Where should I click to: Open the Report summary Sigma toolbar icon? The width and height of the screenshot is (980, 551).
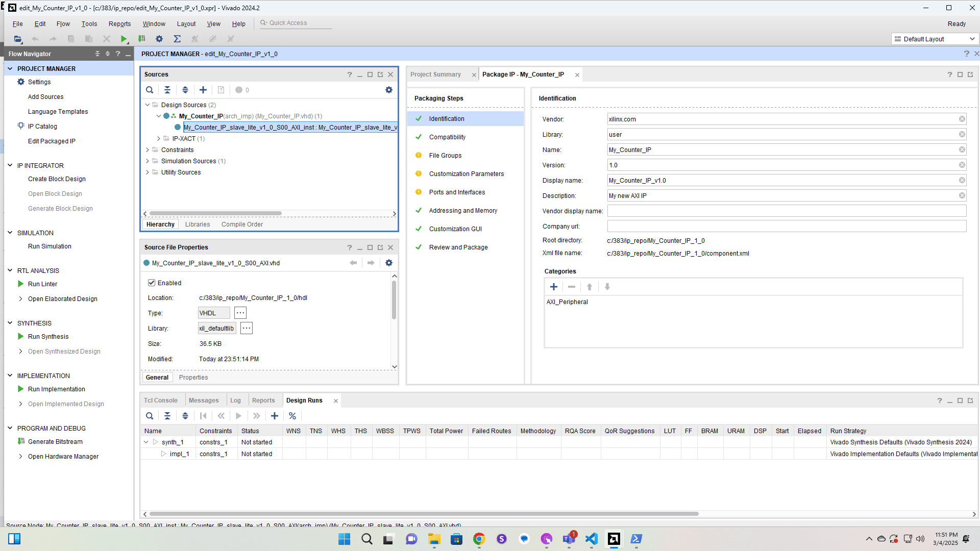(177, 39)
